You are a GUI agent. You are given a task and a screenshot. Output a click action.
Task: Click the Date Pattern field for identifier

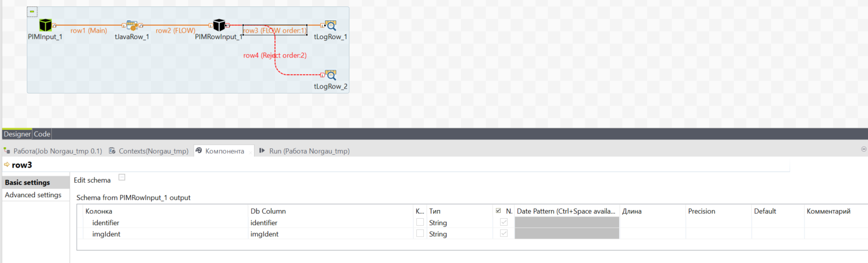coord(567,222)
